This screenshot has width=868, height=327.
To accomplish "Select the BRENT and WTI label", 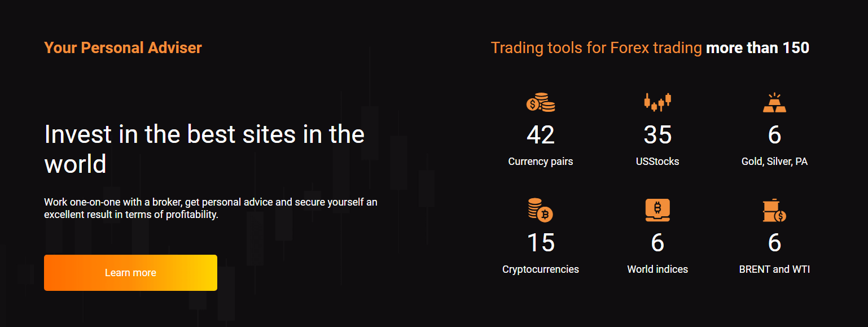I will (x=774, y=269).
